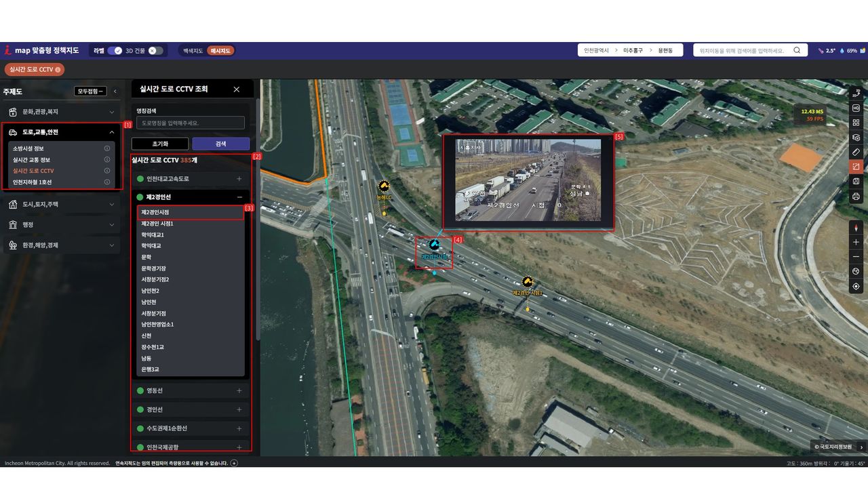This screenshot has height=488, width=868.
Task: Click the save floppy-disk icon
Action: (856, 182)
